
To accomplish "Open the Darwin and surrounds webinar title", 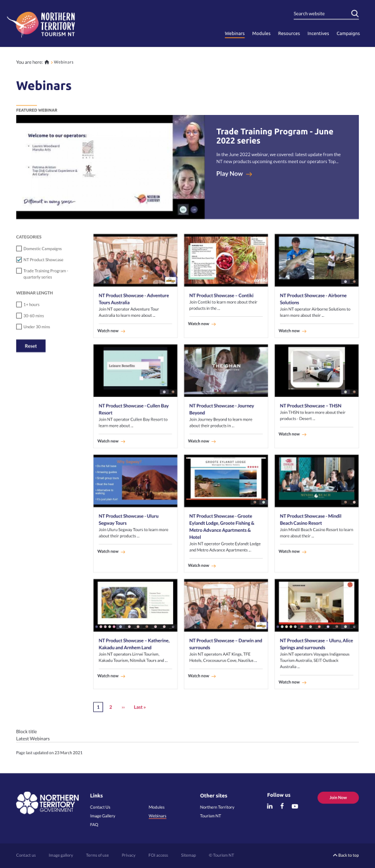I will tap(226, 644).
